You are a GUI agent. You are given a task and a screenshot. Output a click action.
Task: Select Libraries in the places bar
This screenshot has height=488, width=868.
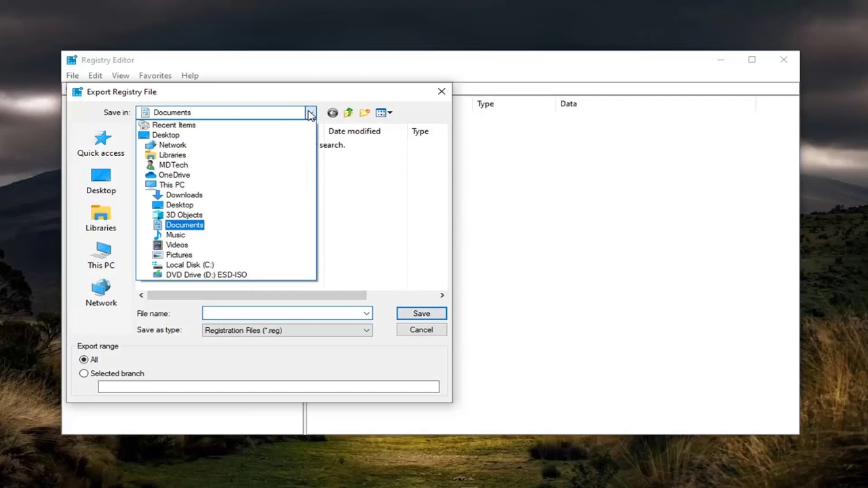pyautogui.click(x=100, y=219)
